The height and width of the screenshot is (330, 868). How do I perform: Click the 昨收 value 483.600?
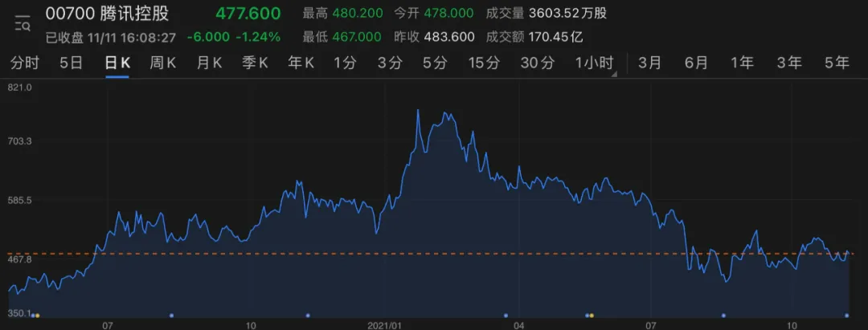click(x=449, y=38)
